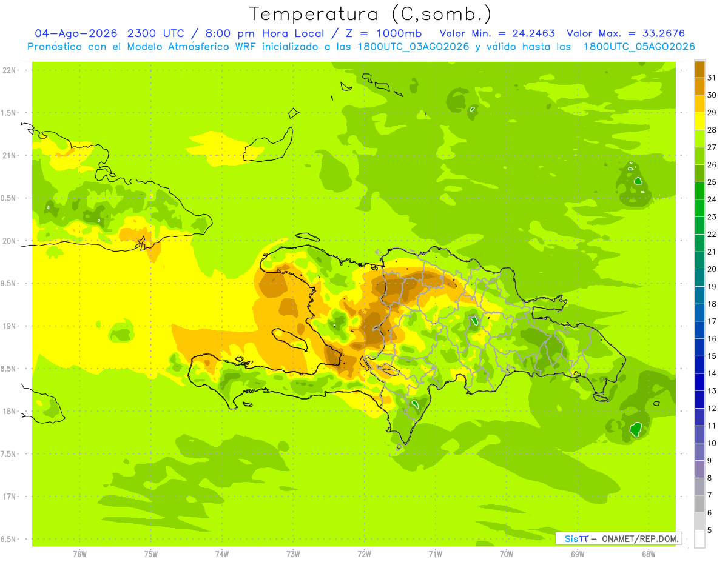Click the "75W" longitude label

(x=151, y=554)
